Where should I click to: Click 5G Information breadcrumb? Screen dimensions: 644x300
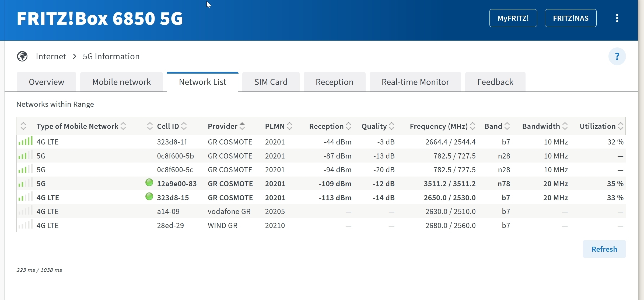click(x=111, y=56)
